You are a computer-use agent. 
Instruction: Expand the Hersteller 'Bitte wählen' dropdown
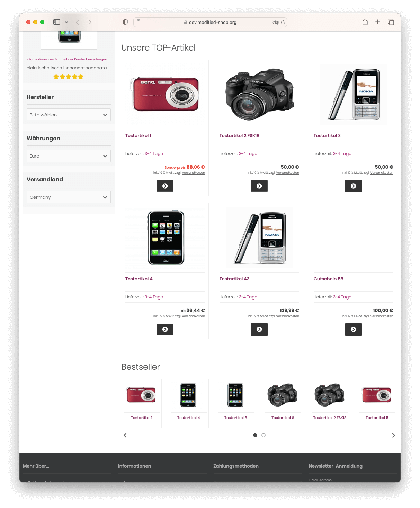(69, 115)
